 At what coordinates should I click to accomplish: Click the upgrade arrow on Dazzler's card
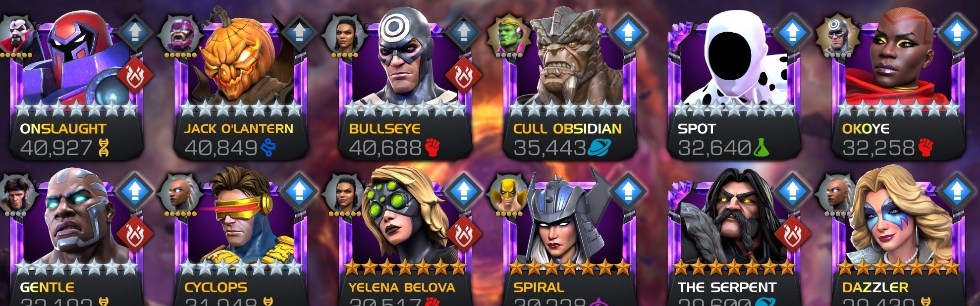pos(957,191)
